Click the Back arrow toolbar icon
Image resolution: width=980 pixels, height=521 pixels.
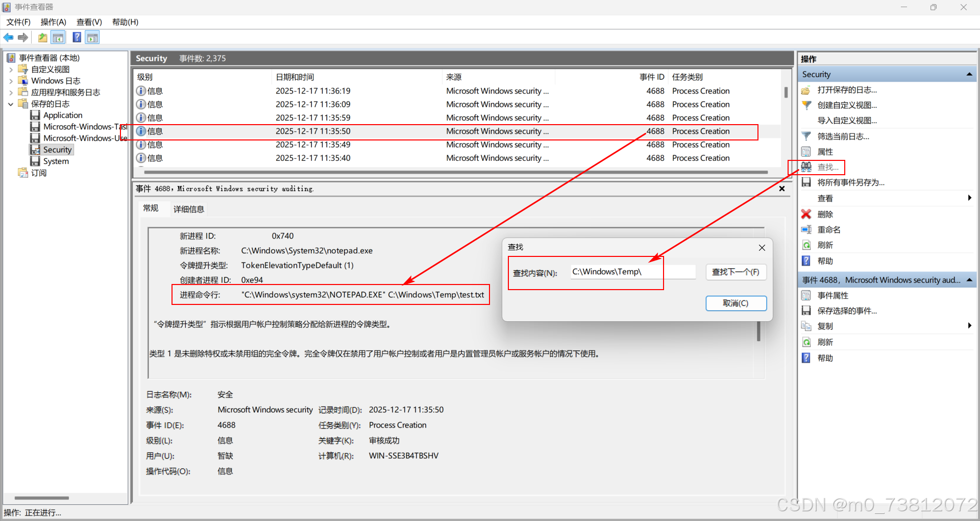point(9,37)
